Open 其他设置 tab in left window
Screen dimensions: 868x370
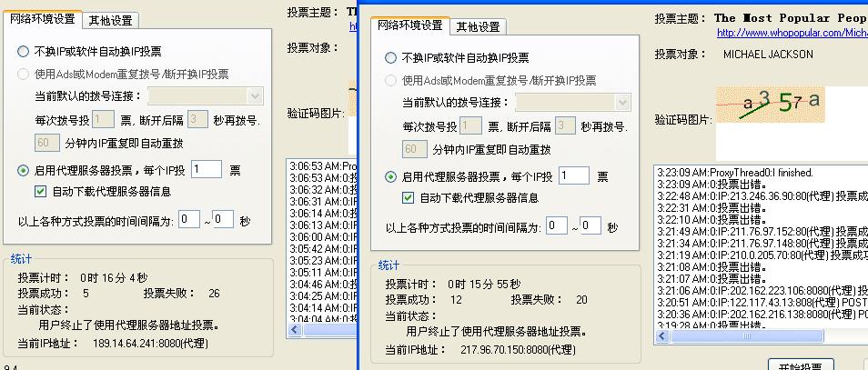click(x=111, y=20)
